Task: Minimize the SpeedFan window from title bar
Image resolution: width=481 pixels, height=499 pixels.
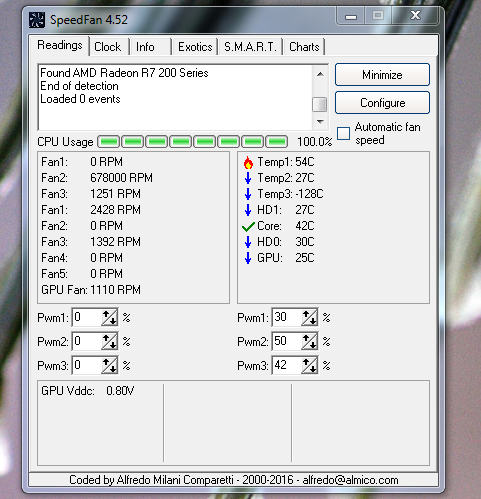Action: pos(351,17)
